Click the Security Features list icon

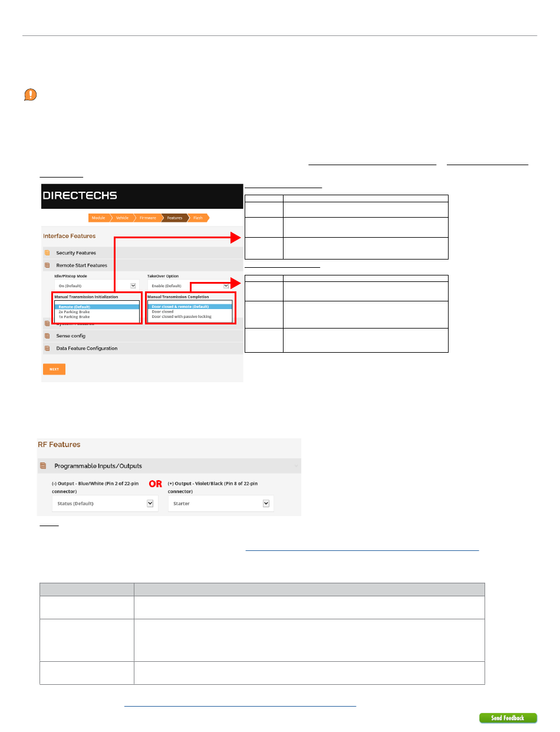[x=47, y=253]
